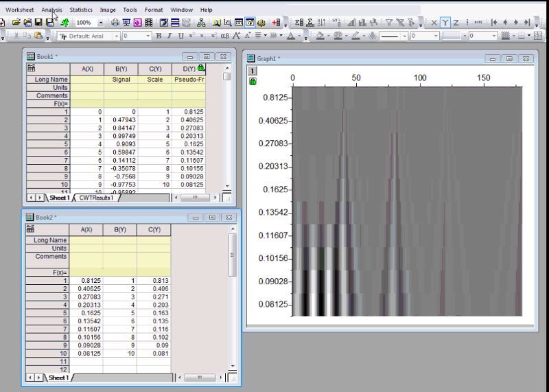Click the Sort worksheet icon
The width and height of the screenshot is (549, 392).
[322, 23]
